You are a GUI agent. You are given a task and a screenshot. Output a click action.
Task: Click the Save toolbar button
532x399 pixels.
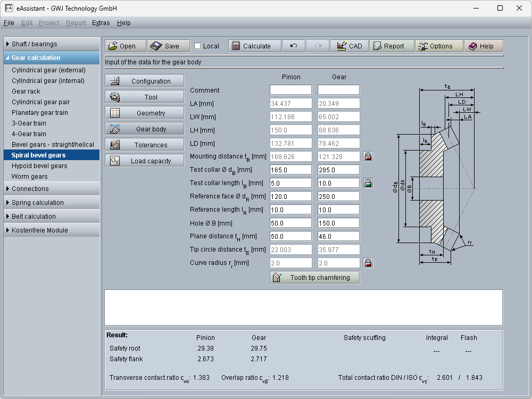[168, 46]
